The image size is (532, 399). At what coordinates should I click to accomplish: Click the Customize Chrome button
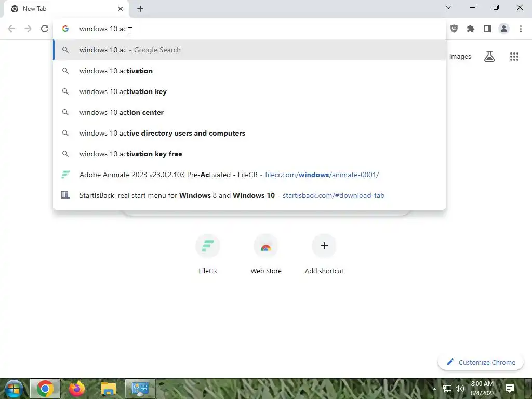click(x=481, y=362)
